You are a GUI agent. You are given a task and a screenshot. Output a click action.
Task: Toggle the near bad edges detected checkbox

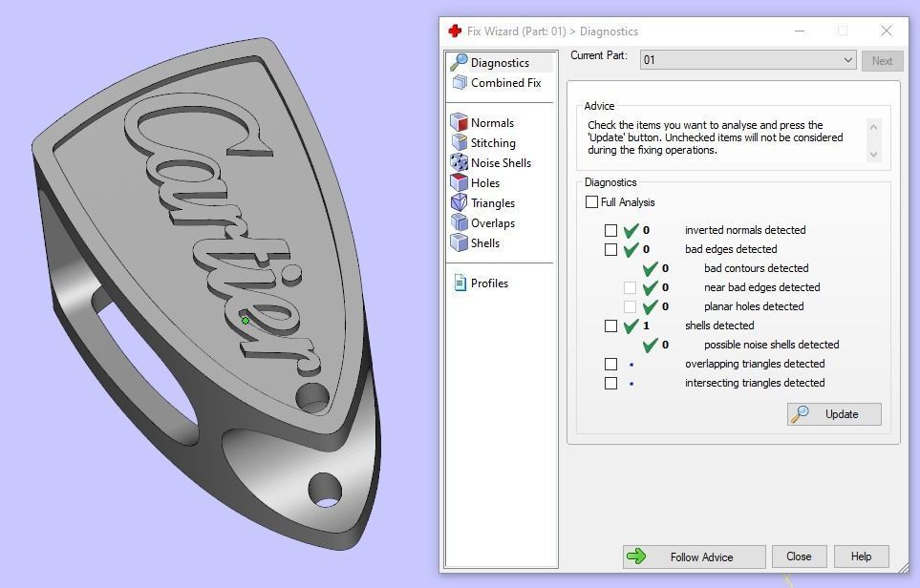point(630,287)
